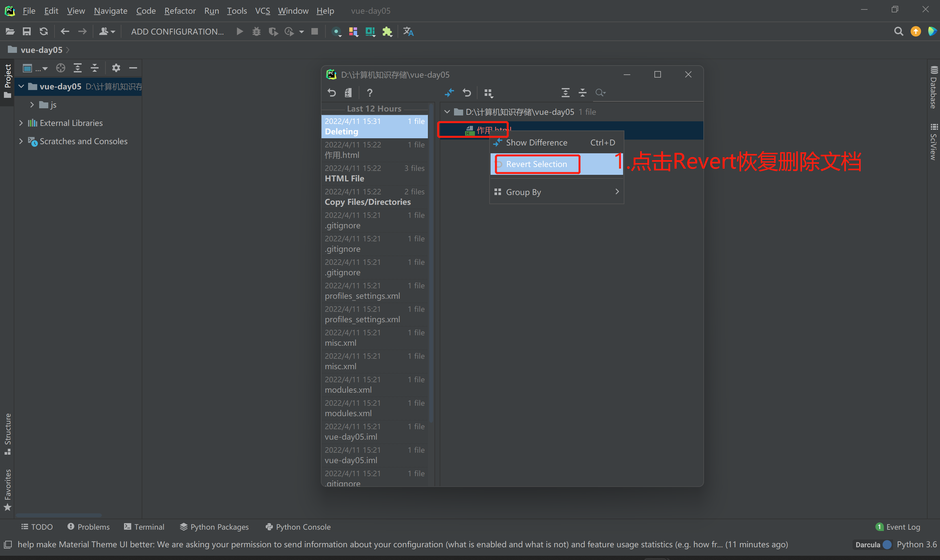Expand the js folder

click(32, 104)
